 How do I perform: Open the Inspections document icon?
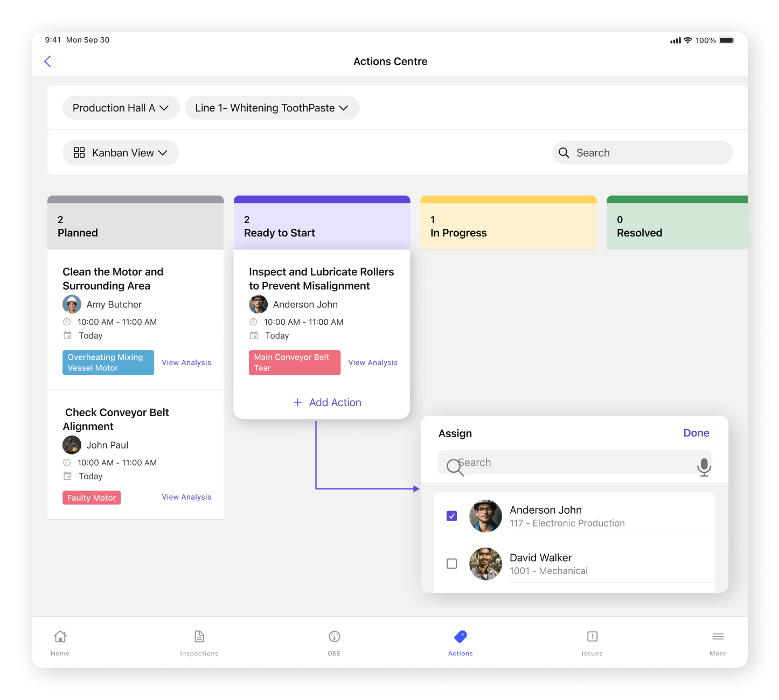pyautogui.click(x=199, y=636)
